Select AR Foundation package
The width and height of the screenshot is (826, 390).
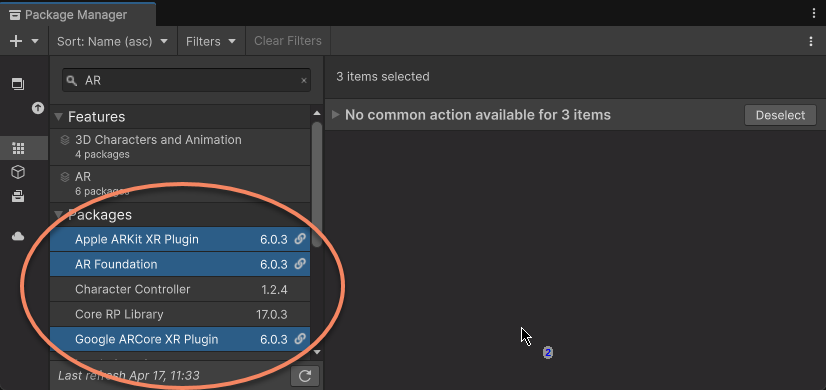coord(180,264)
